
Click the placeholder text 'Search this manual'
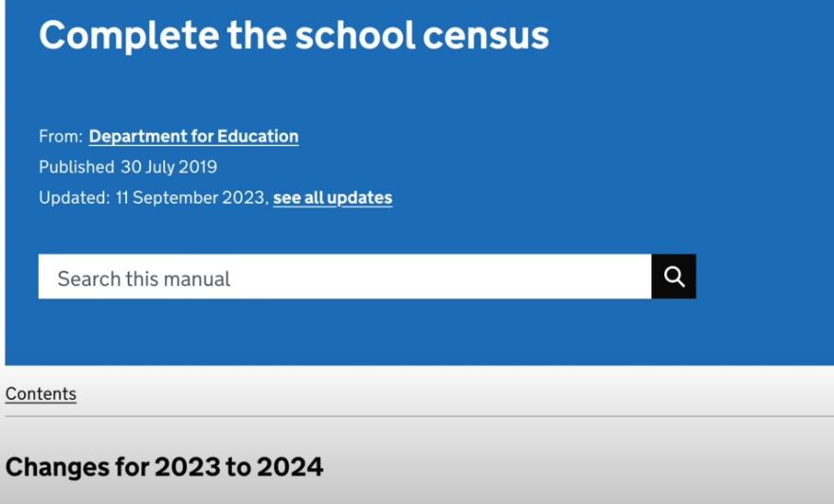pos(144,279)
